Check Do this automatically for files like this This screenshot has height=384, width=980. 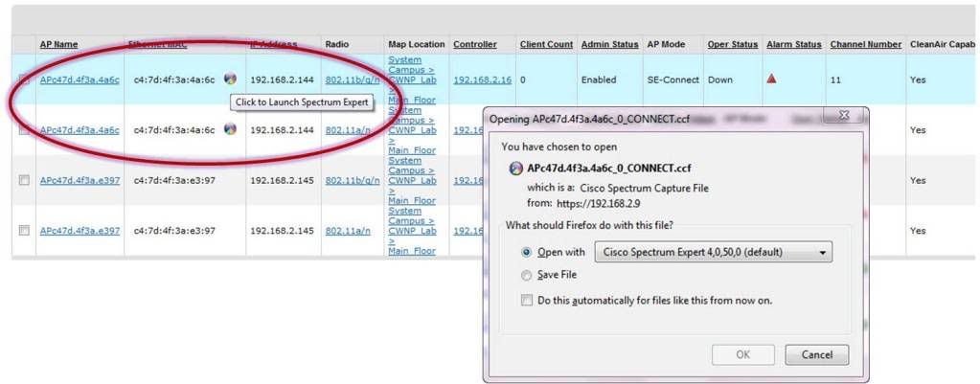526,301
